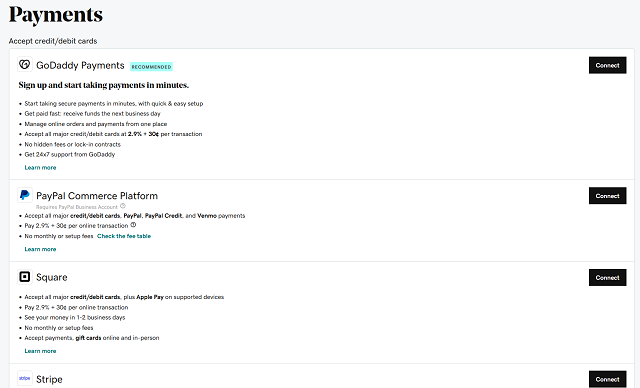Viewport: 640px width, 388px height.
Task: Click 'Sign up and start taking payments in minutes.'
Action: coord(104,85)
